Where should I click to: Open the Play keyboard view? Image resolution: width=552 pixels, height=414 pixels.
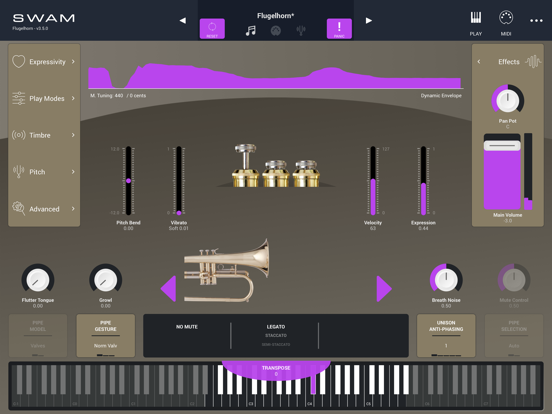click(x=476, y=23)
